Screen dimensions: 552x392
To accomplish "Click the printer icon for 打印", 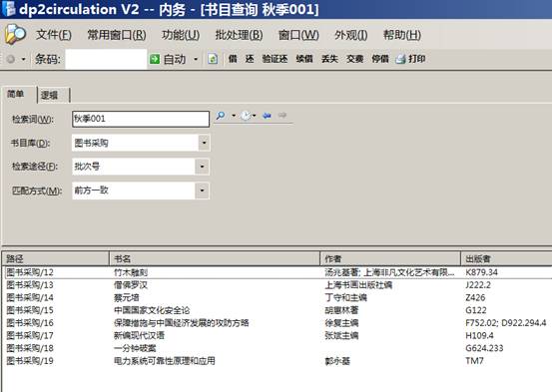I will coord(400,59).
